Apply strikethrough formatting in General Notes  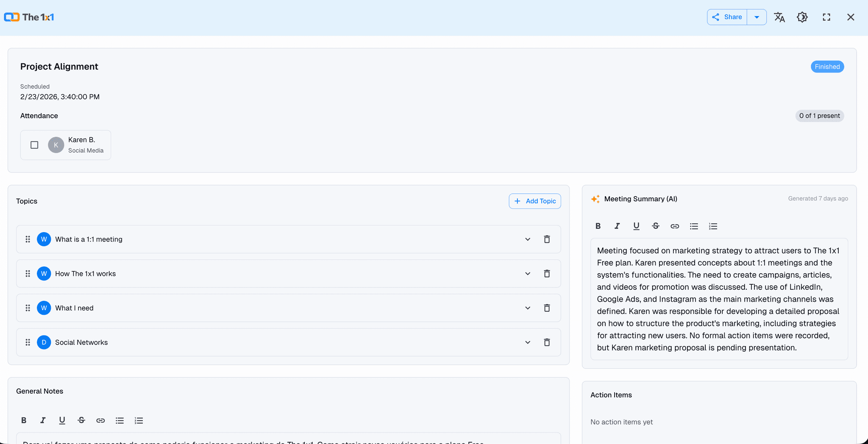(81, 420)
